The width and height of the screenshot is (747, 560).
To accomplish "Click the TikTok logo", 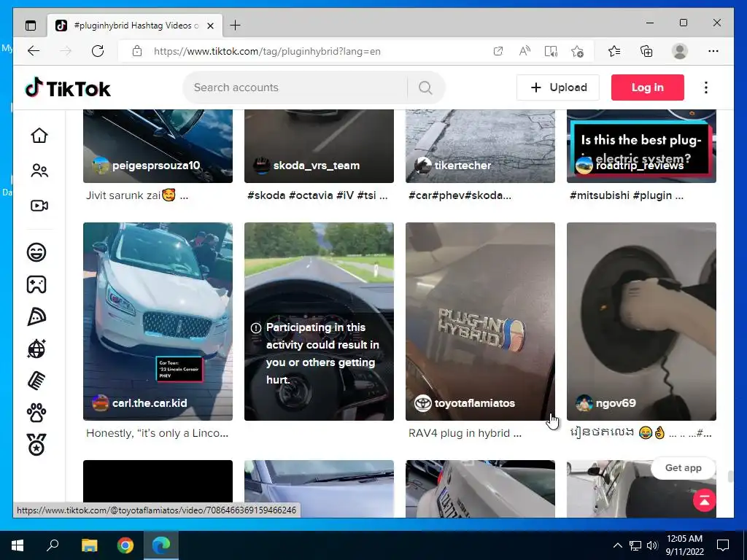I will click(68, 88).
